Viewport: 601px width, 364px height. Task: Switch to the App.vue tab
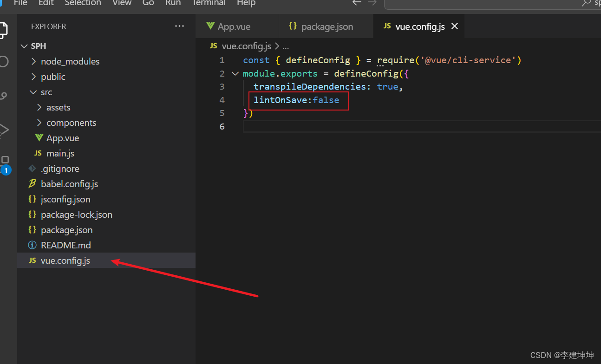234,26
